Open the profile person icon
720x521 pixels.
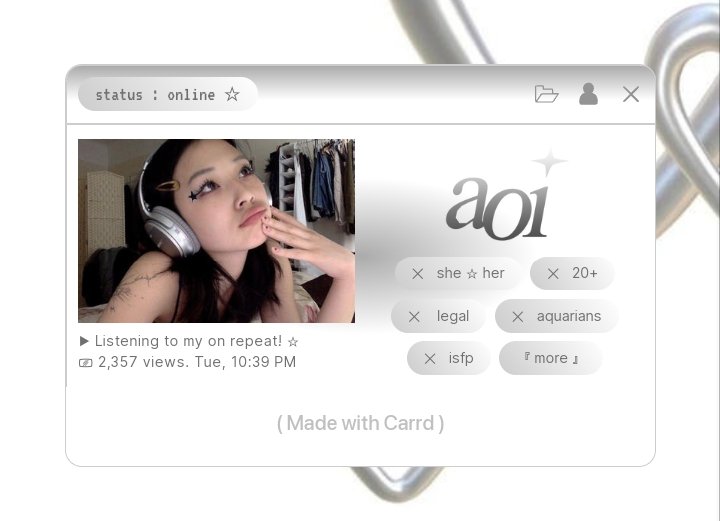[x=588, y=94]
